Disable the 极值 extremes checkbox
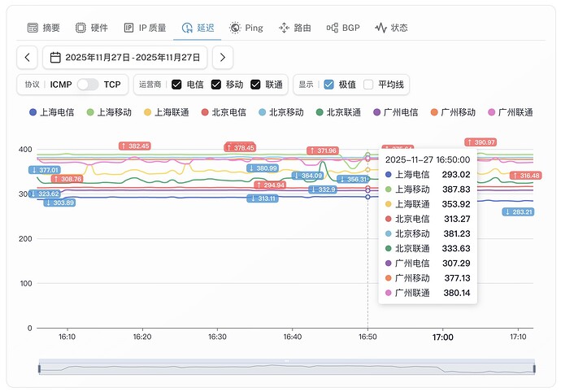561x392 pixels. tap(328, 85)
